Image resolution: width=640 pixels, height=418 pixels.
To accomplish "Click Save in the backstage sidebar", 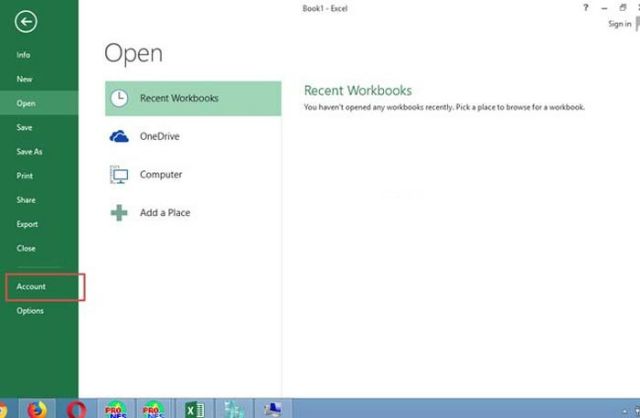I will pyautogui.click(x=24, y=127).
